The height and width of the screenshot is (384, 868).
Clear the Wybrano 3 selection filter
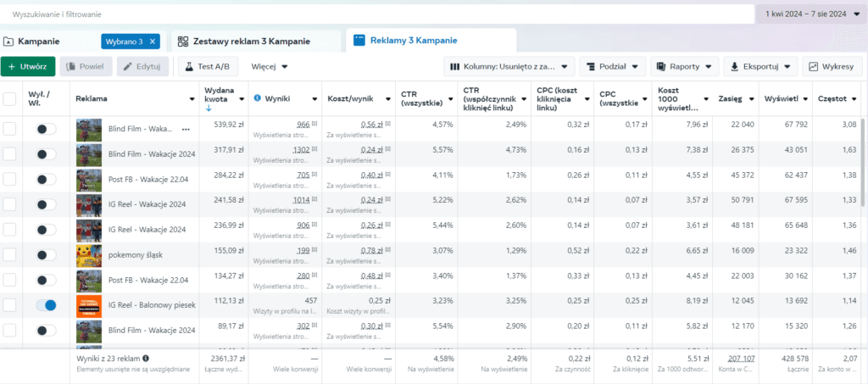click(153, 42)
